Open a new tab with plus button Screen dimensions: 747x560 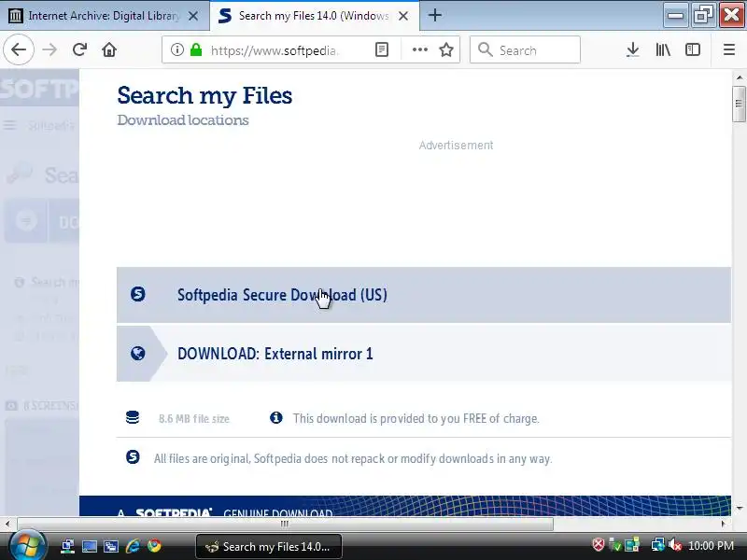tap(434, 15)
